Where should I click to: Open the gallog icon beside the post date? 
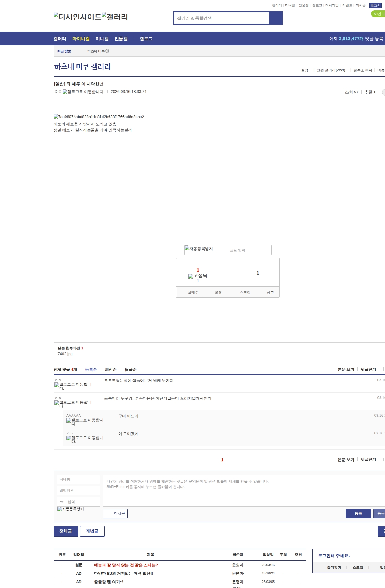[x=83, y=92]
